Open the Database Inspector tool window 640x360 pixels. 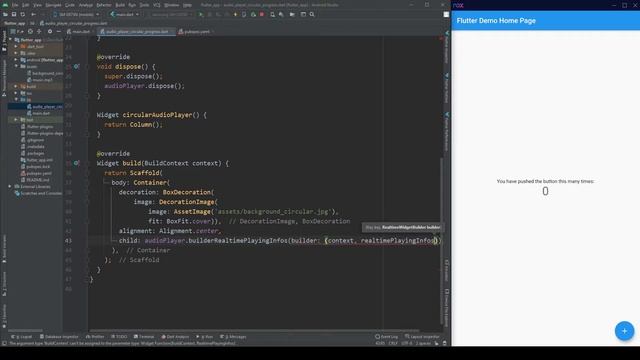59,337
